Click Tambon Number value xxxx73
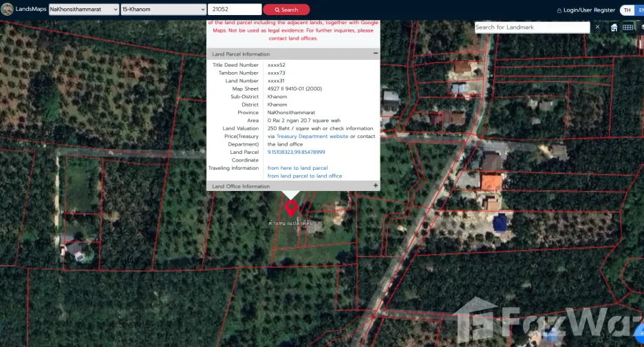The height and width of the screenshot is (347, 644). [276, 73]
